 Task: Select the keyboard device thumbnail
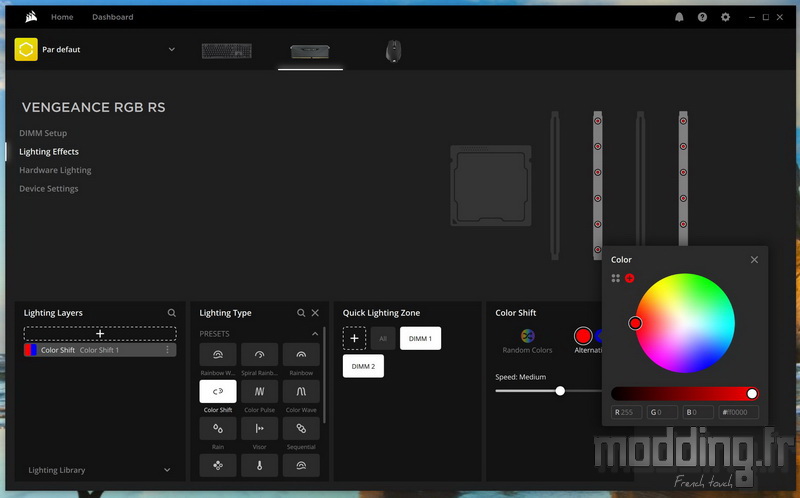(x=227, y=51)
